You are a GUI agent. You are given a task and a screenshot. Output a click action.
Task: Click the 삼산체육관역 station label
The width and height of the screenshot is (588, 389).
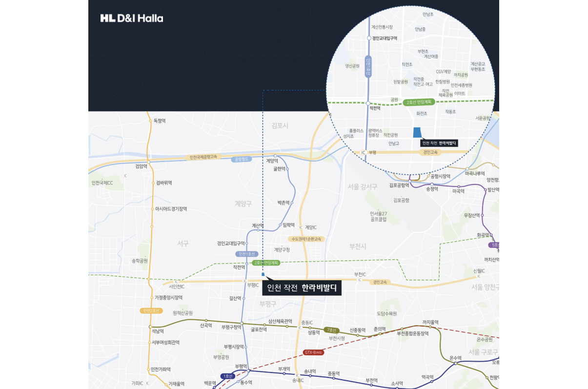[280, 321]
